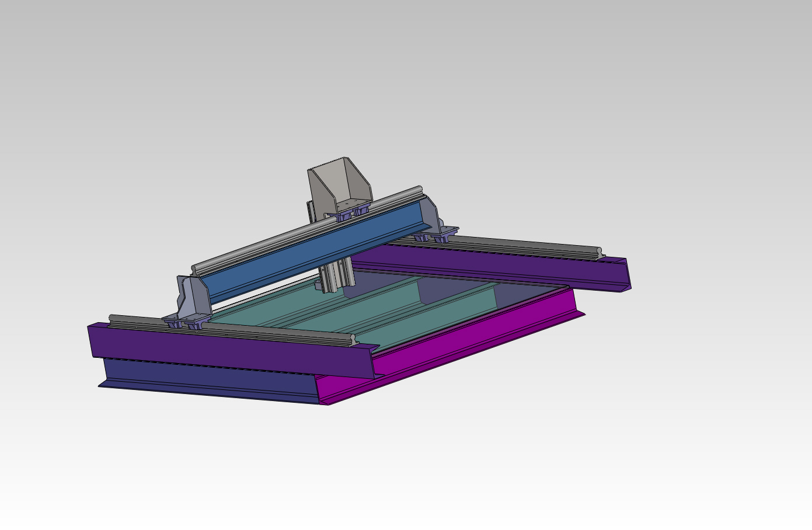The width and height of the screenshot is (812, 530).
Task: Select the gray hopper box atop the carriage
Action: [340, 184]
